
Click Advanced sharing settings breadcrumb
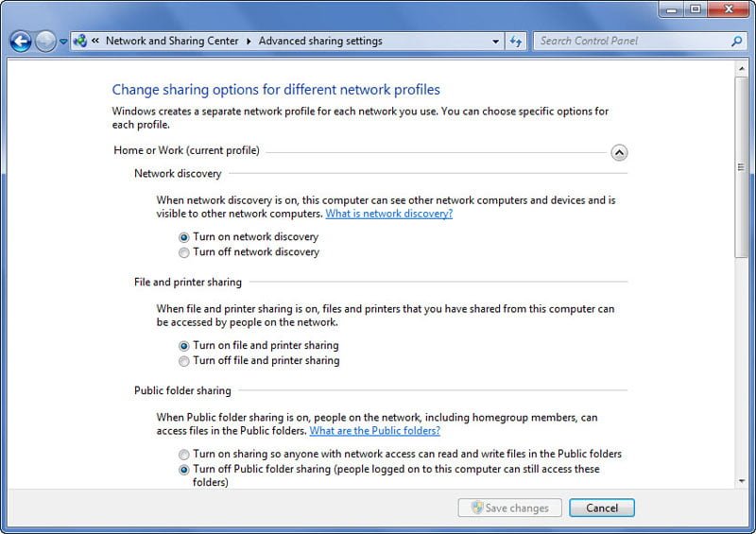(320, 42)
